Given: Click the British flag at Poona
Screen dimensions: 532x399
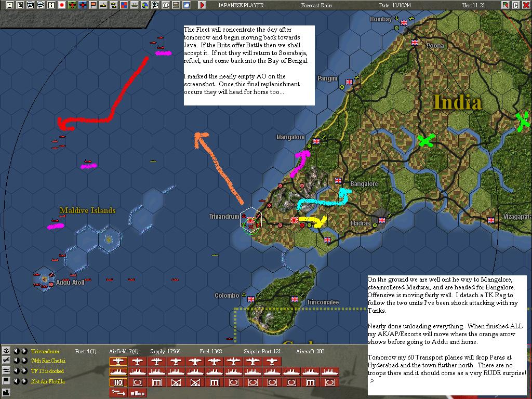Looking at the screenshot, I should [415, 43].
